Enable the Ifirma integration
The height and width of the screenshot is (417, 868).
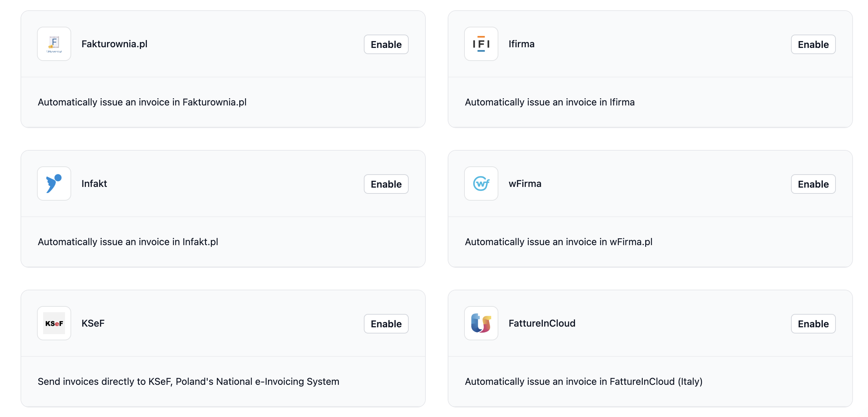click(813, 45)
